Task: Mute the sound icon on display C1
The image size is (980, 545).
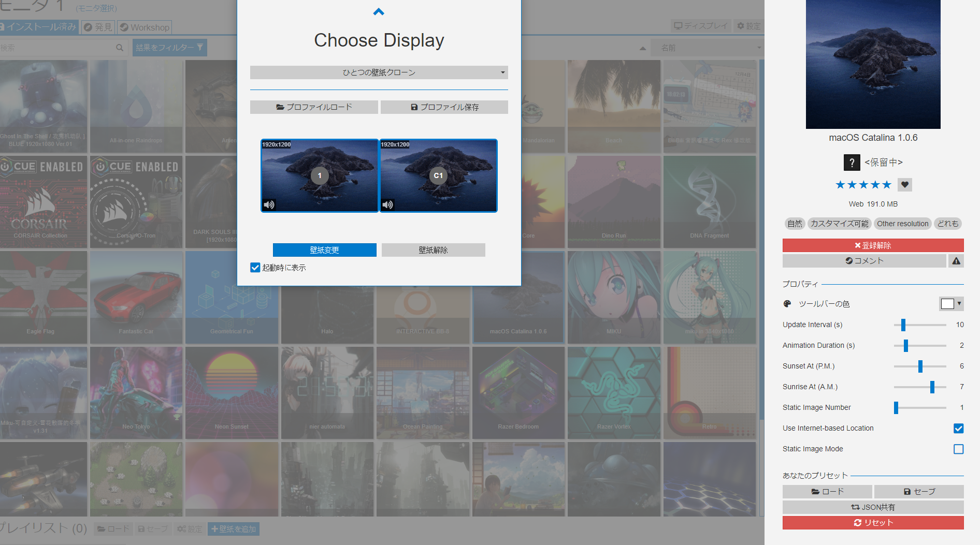Action: (387, 204)
